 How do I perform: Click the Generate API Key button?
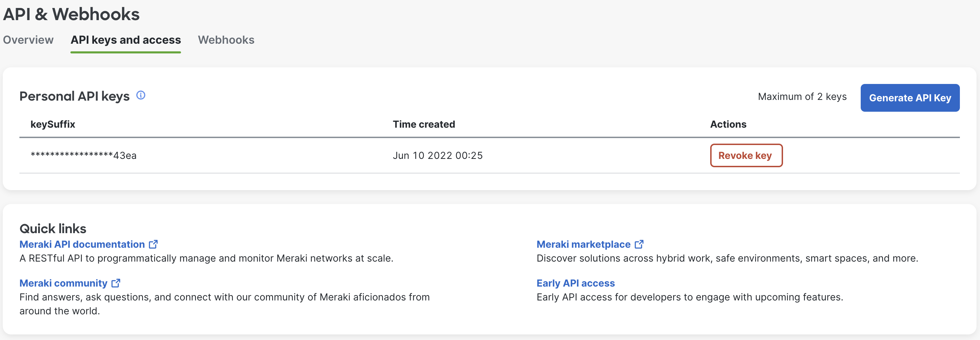(x=910, y=97)
